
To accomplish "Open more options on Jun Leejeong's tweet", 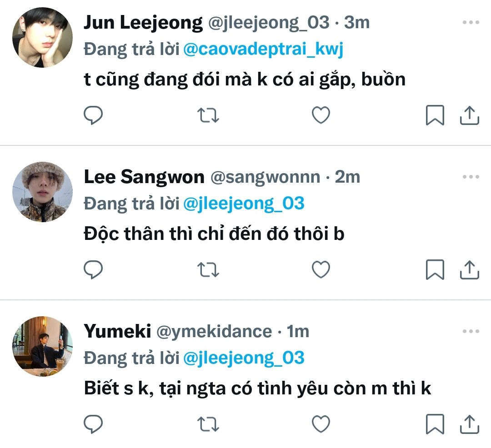I will 471,22.
